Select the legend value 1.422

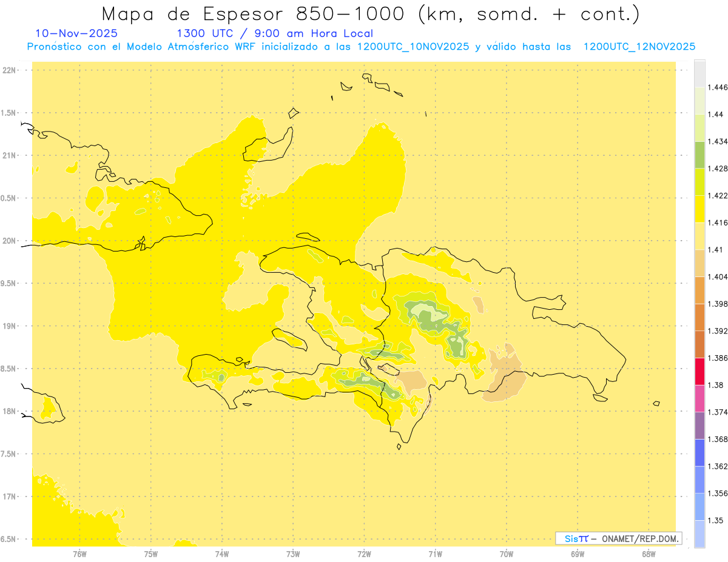tap(718, 196)
